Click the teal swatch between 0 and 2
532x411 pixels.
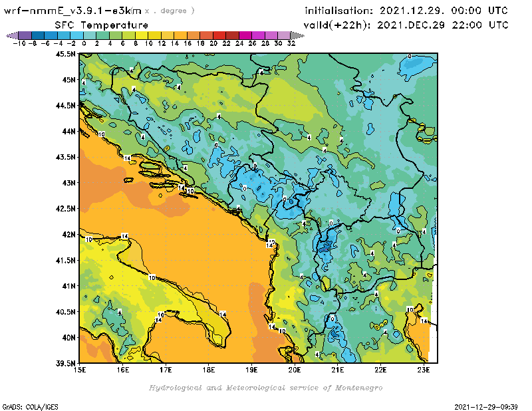(90, 35)
